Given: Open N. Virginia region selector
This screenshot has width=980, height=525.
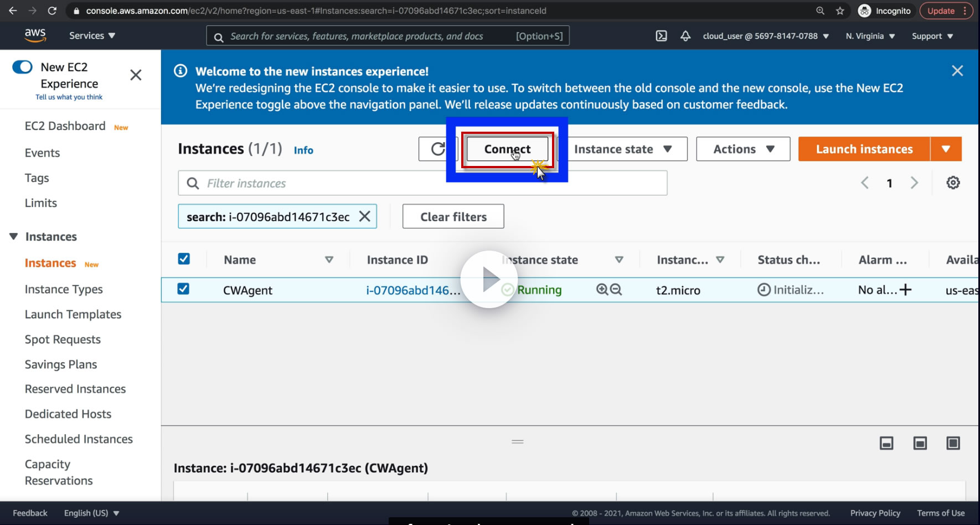Looking at the screenshot, I should click(x=870, y=36).
